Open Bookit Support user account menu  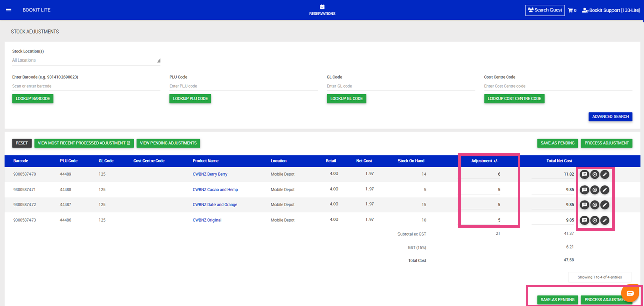611,10
